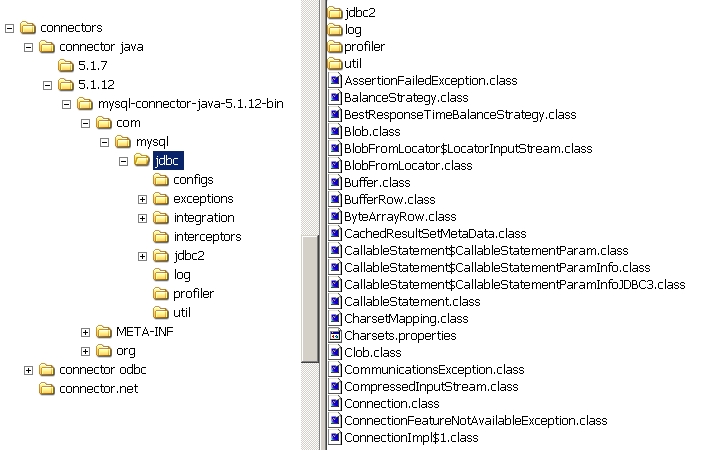The image size is (703, 450).
Task: Collapse the mysql folder node
Action: 104,143
